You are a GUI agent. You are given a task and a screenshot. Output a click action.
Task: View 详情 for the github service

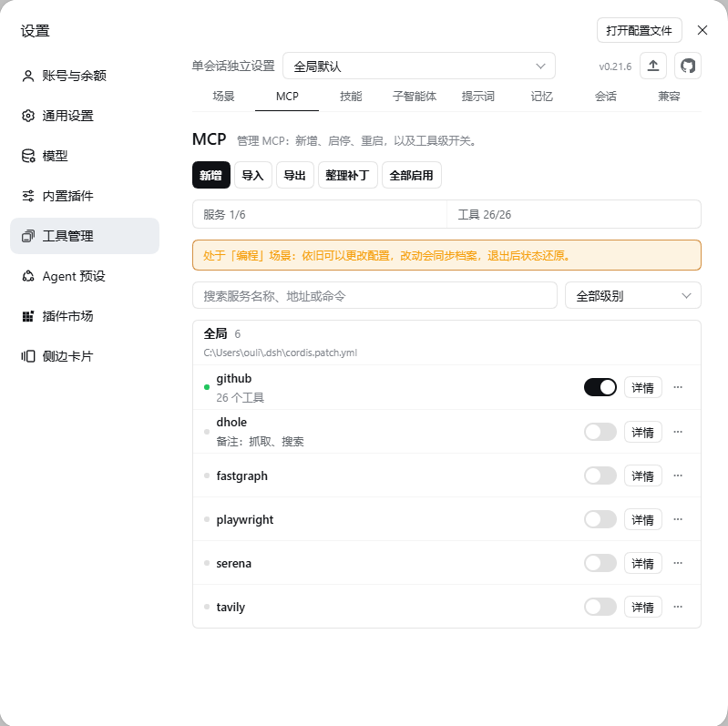643,387
